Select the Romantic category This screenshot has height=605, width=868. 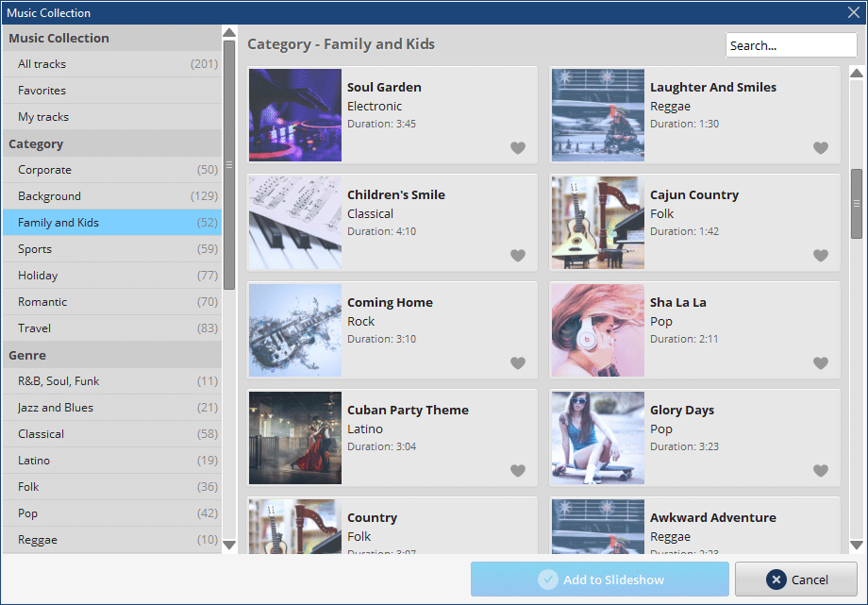[x=112, y=302]
